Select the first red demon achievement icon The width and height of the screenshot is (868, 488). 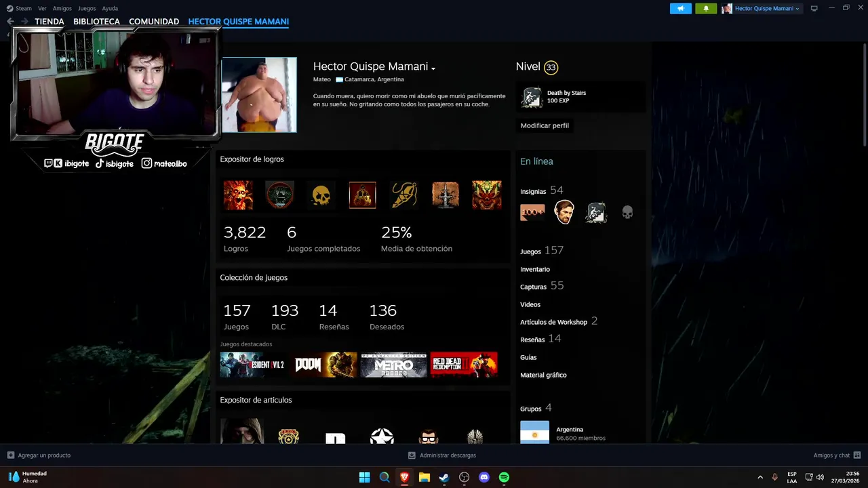[238, 195]
